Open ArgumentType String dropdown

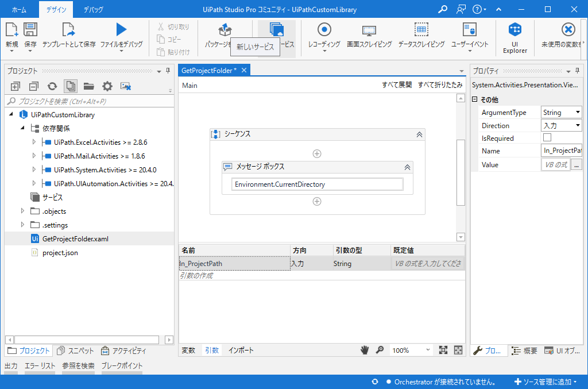click(578, 112)
